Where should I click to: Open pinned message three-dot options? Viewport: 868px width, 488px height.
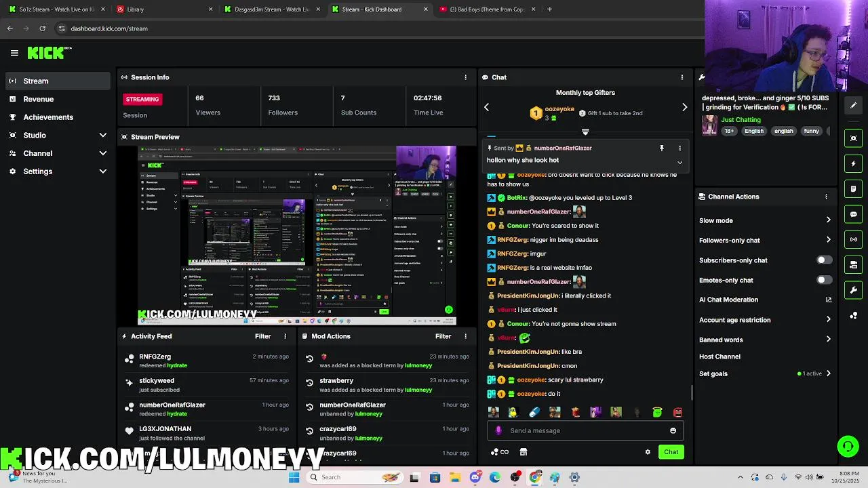[679, 148]
